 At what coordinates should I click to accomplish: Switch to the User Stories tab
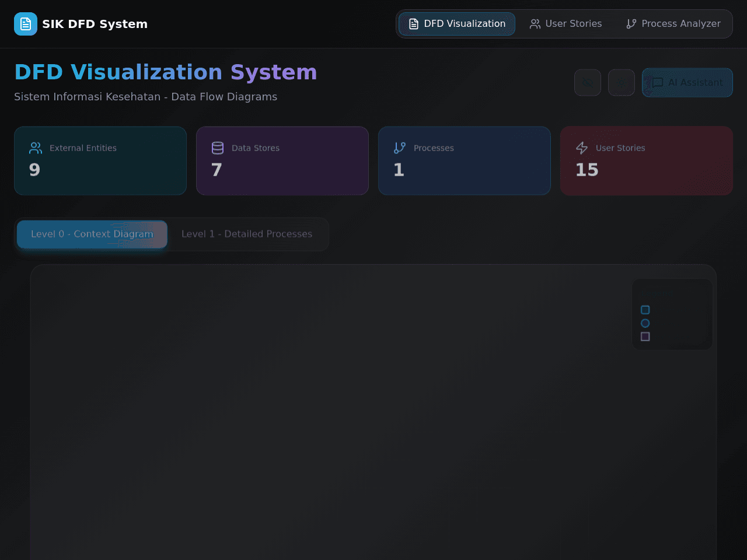click(566, 24)
